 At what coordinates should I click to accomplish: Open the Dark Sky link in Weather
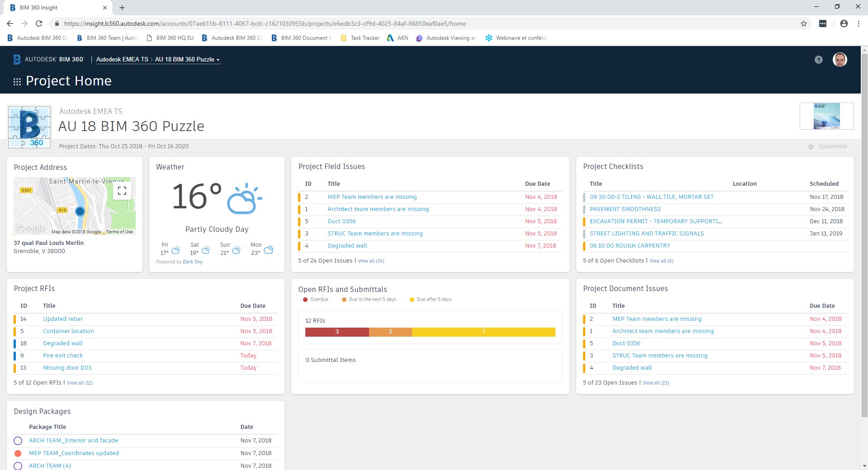(x=192, y=262)
